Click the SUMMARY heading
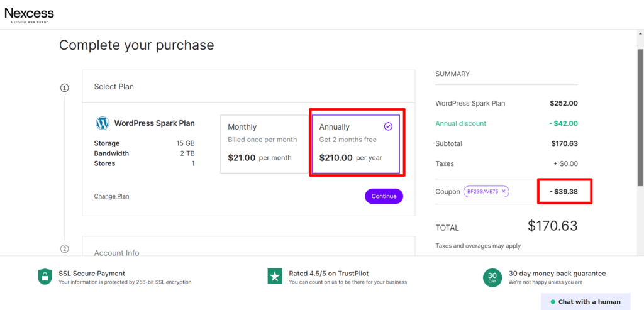The height and width of the screenshot is (310, 644). click(x=452, y=74)
